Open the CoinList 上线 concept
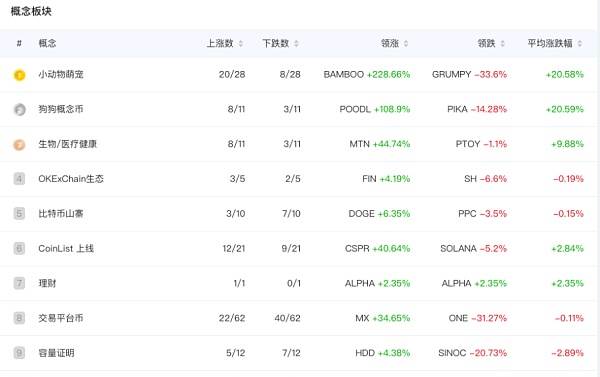 pos(66,248)
